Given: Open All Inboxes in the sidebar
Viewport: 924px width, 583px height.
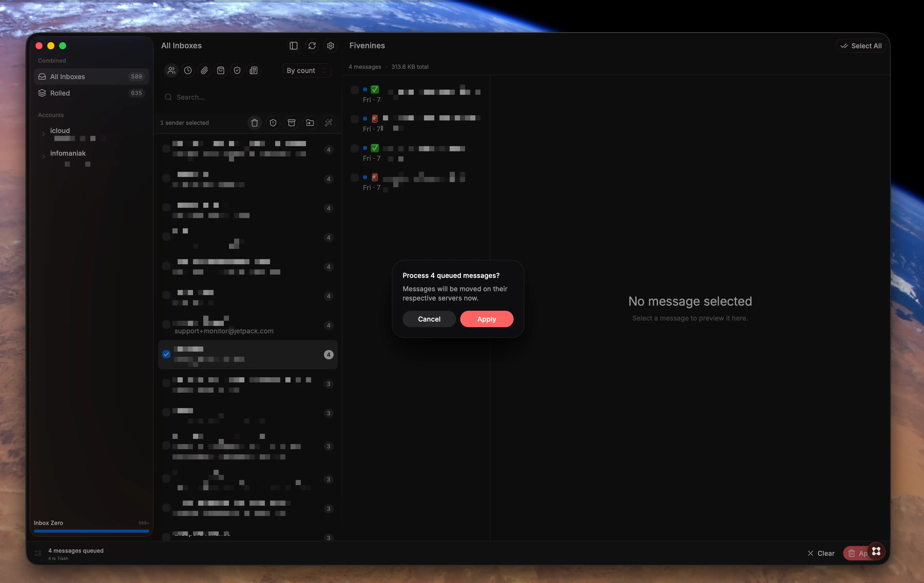Looking at the screenshot, I should pyautogui.click(x=91, y=77).
